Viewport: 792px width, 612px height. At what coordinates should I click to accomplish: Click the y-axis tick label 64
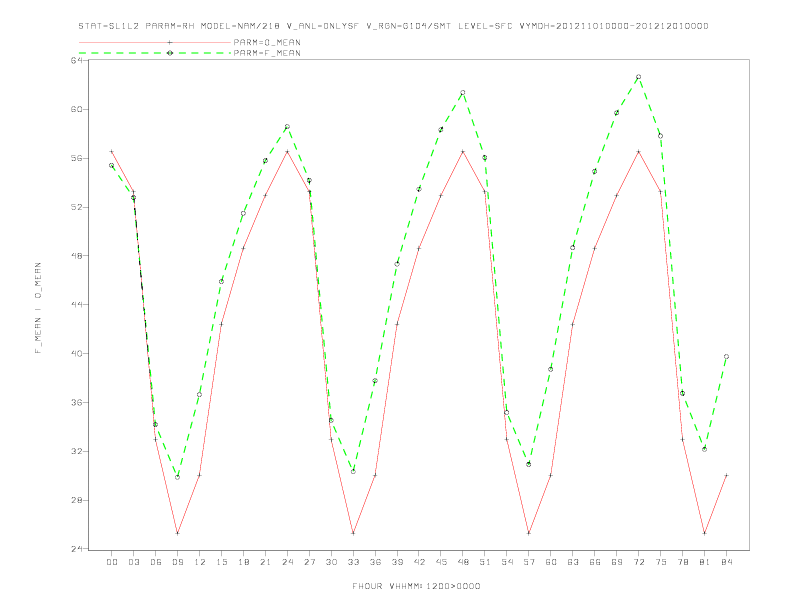[x=77, y=60]
